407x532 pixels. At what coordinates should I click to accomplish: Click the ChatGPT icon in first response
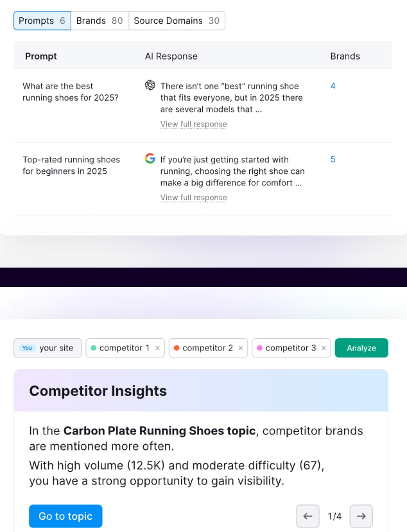point(150,85)
